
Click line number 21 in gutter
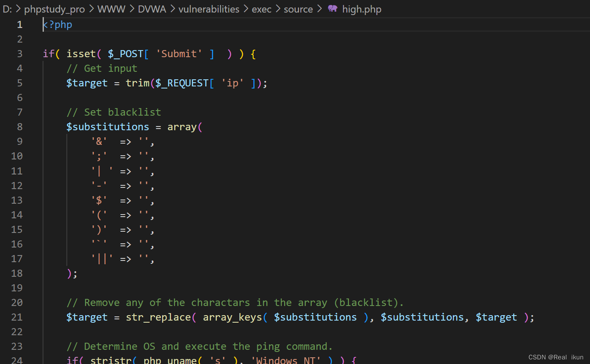(x=17, y=317)
